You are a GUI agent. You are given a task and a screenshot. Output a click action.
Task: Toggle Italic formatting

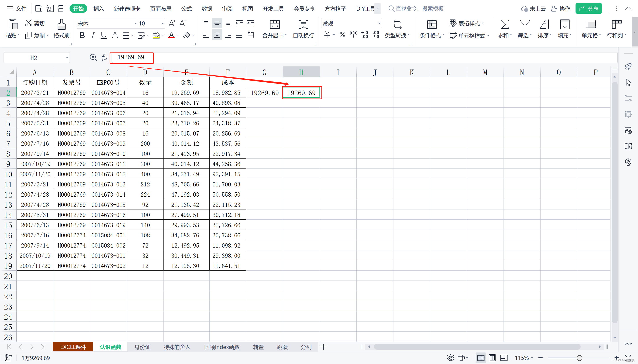click(93, 35)
